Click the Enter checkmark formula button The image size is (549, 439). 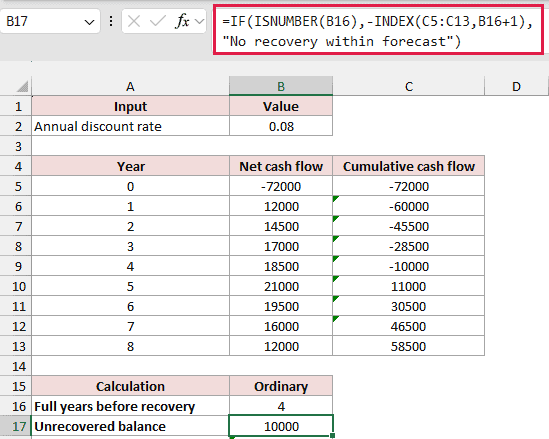point(158,21)
